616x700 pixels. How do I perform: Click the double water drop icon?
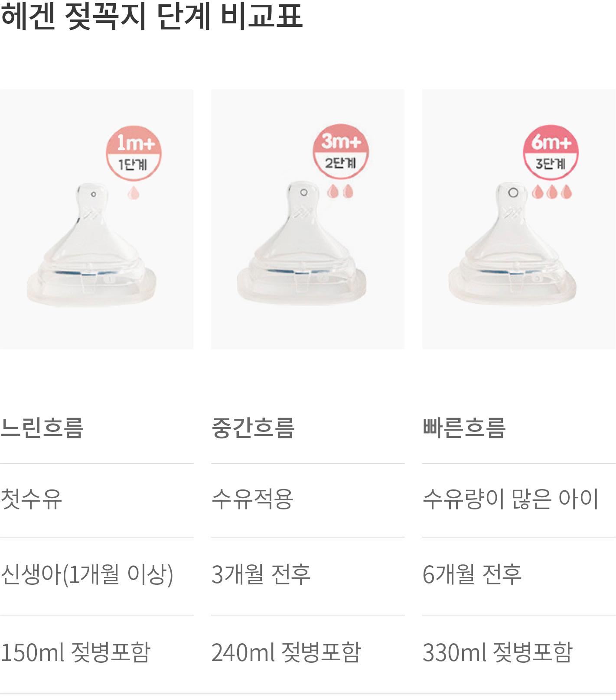(340, 191)
